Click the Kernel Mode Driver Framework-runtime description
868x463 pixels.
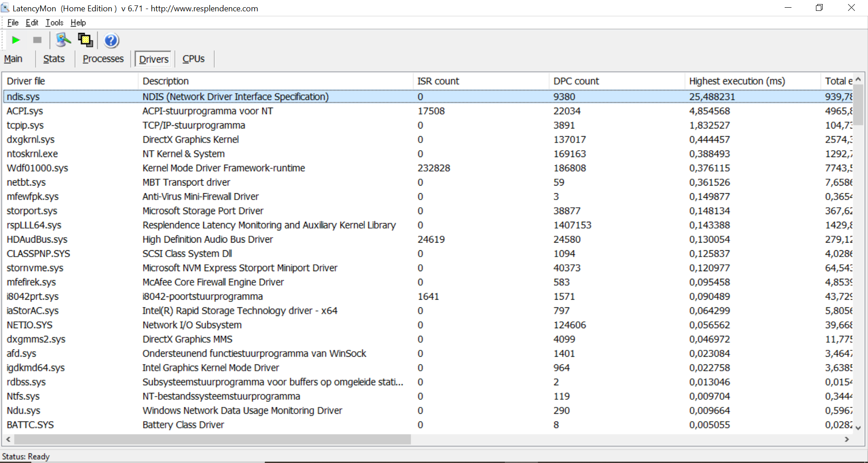coord(224,168)
